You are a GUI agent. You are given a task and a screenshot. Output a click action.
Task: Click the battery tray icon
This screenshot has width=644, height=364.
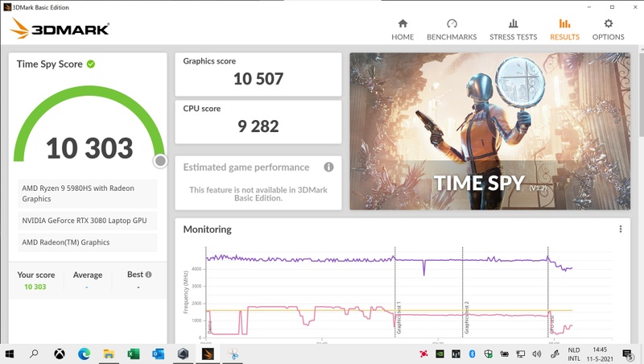click(504, 354)
